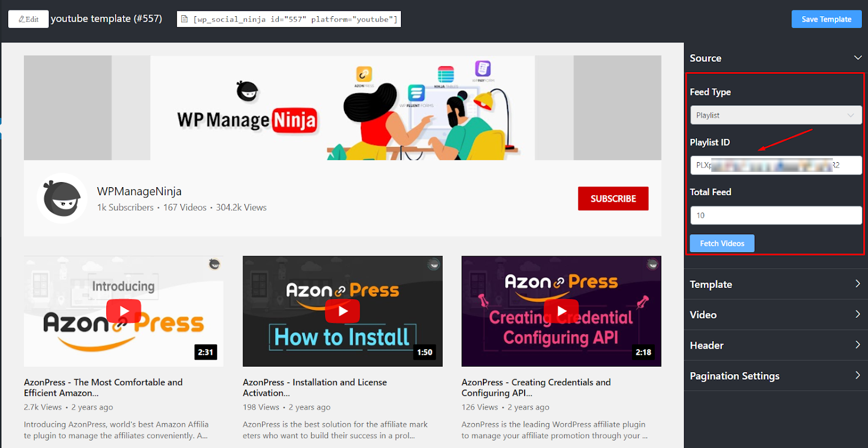The height and width of the screenshot is (448, 868).
Task: Click the Total Feed input field
Action: point(776,215)
